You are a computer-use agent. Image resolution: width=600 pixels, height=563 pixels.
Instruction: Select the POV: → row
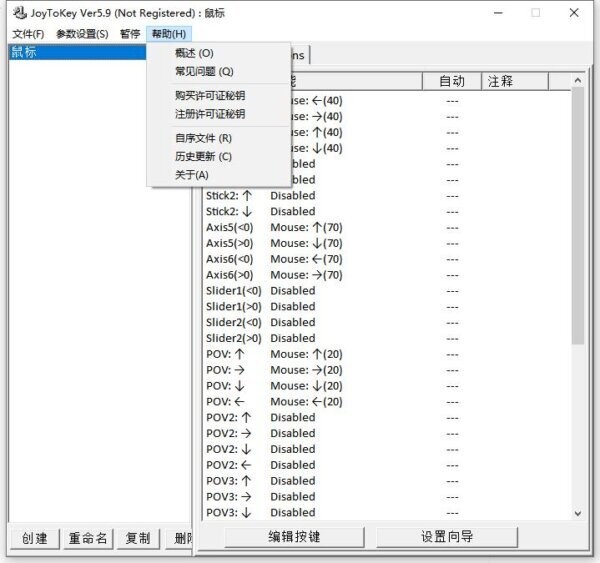click(386, 370)
